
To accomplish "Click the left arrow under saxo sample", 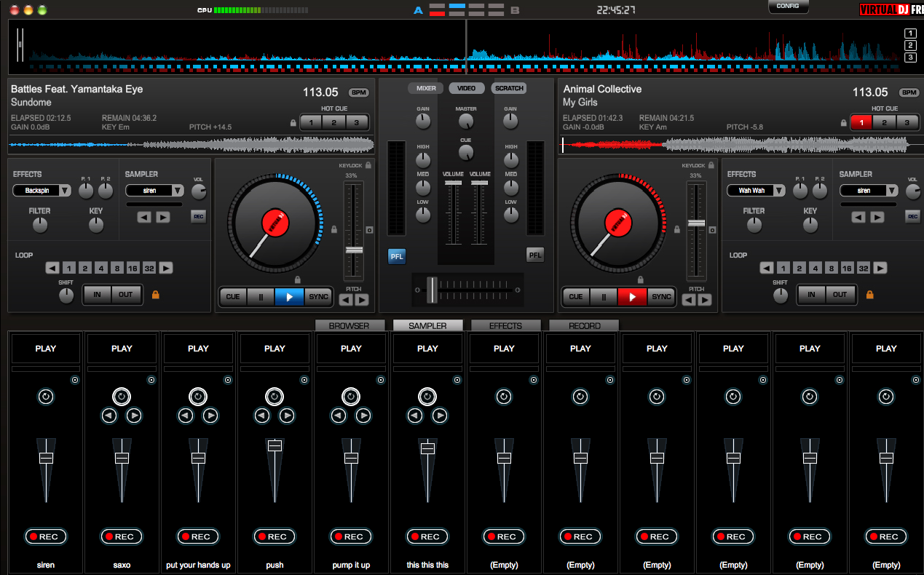I will tap(109, 416).
